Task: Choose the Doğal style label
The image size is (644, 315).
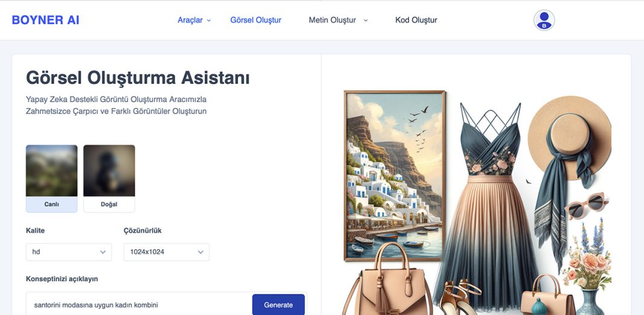Action: (x=109, y=204)
